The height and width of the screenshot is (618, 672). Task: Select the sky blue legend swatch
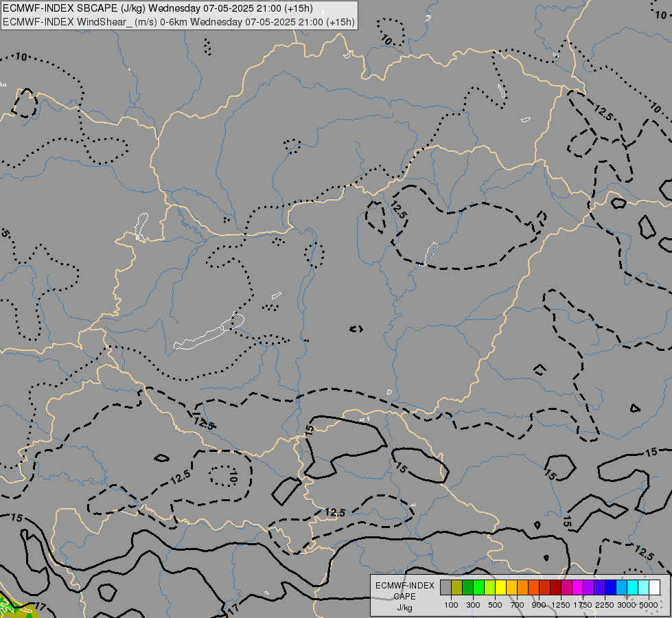click(622, 587)
